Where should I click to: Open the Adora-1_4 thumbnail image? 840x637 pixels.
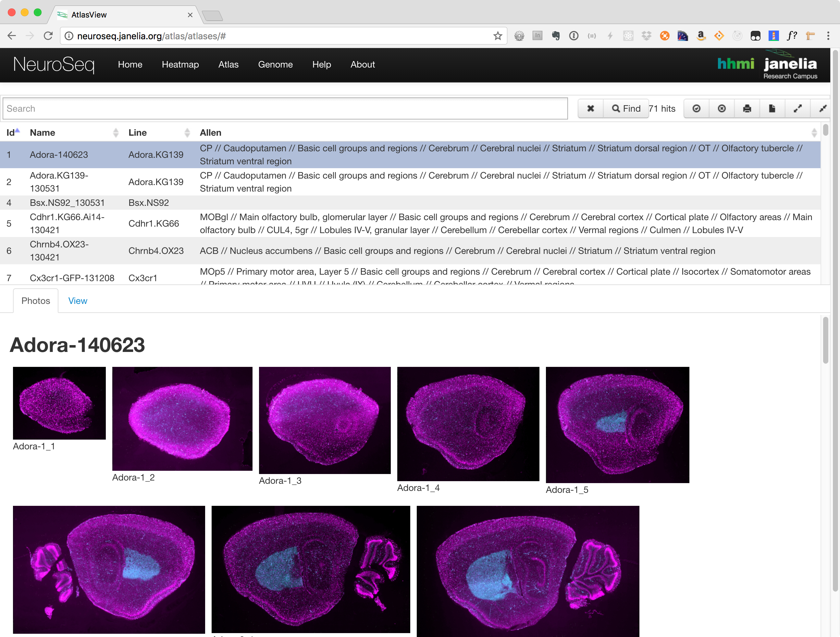pyautogui.click(x=468, y=424)
